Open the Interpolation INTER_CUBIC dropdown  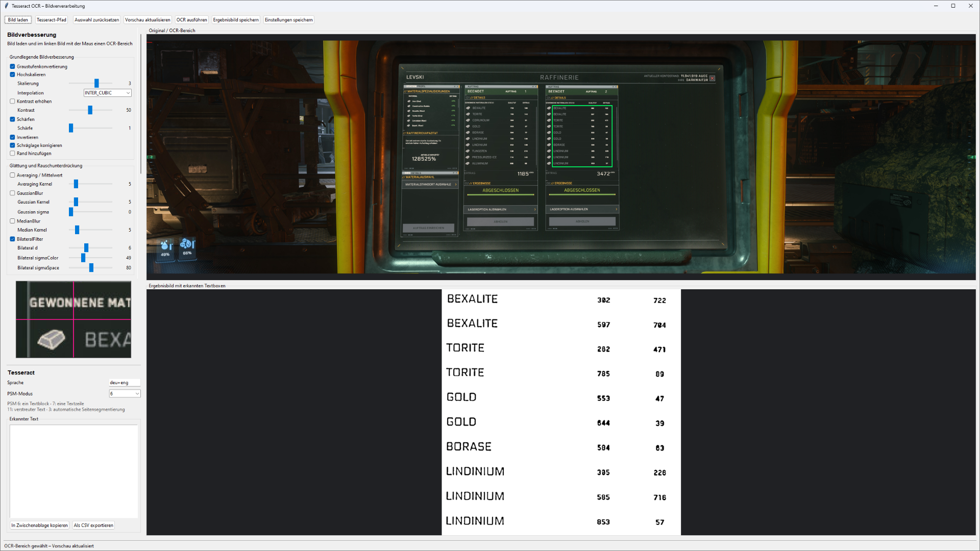(x=108, y=93)
